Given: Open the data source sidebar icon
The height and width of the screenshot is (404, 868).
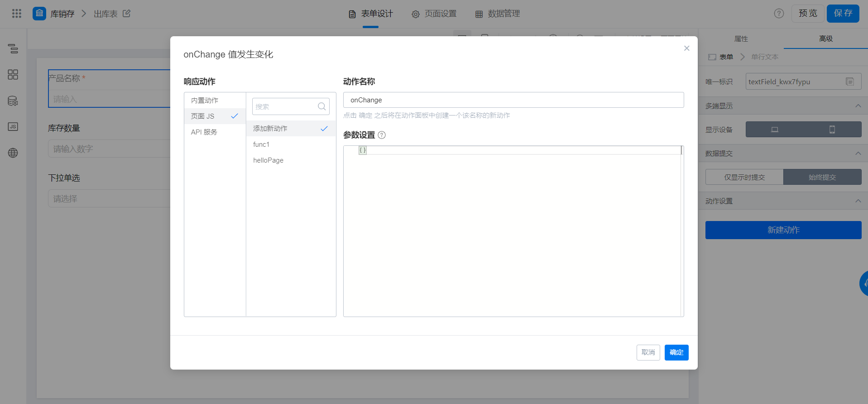Looking at the screenshot, I should coord(13,101).
